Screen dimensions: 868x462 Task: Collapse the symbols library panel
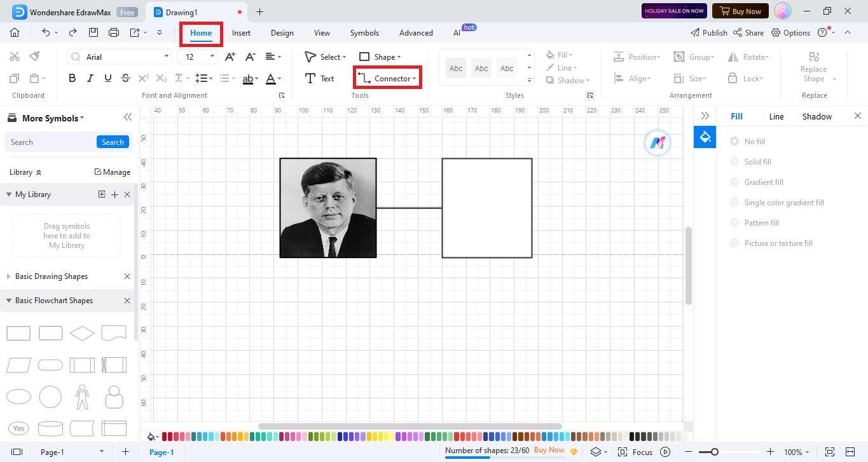[x=128, y=118]
